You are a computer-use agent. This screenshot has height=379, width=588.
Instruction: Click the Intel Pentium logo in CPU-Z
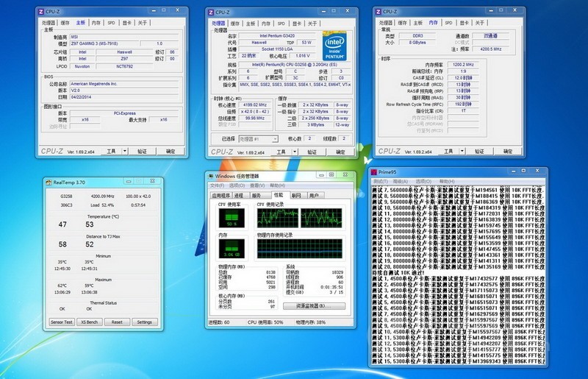[x=334, y=46]
